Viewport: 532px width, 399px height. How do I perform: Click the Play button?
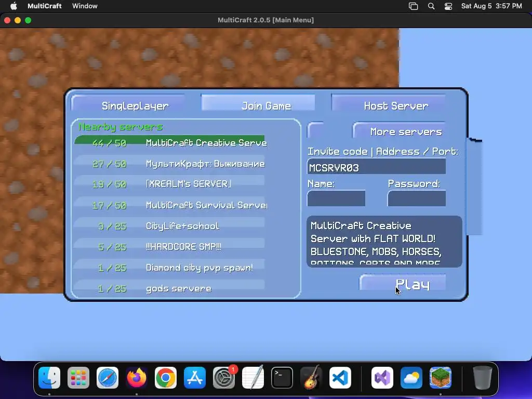pos(403,282)
